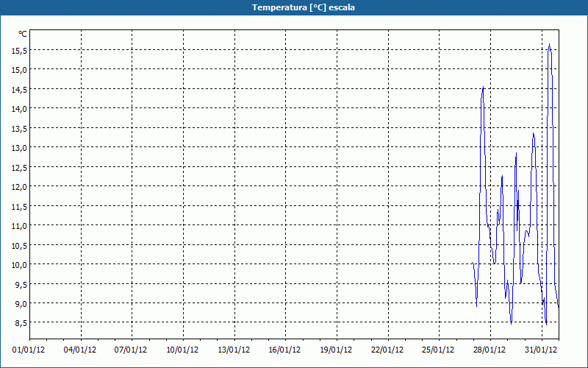
Task: Click the 13,0 y-axis value
Action: coord(20,148)
